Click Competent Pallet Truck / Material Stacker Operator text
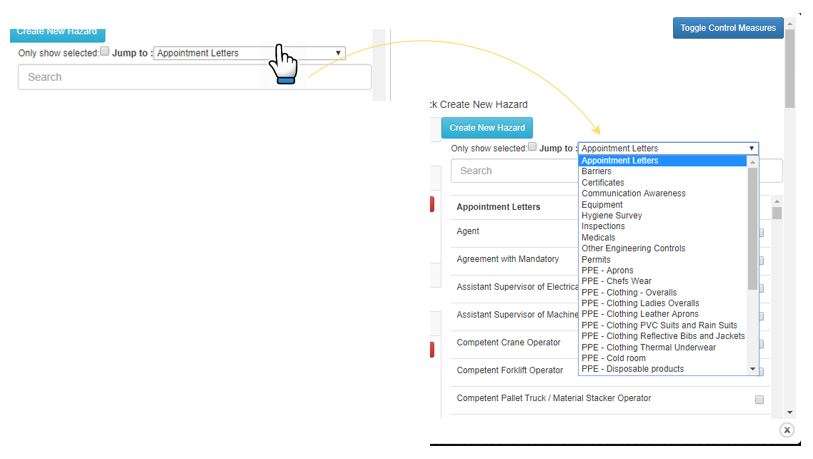 554,398
